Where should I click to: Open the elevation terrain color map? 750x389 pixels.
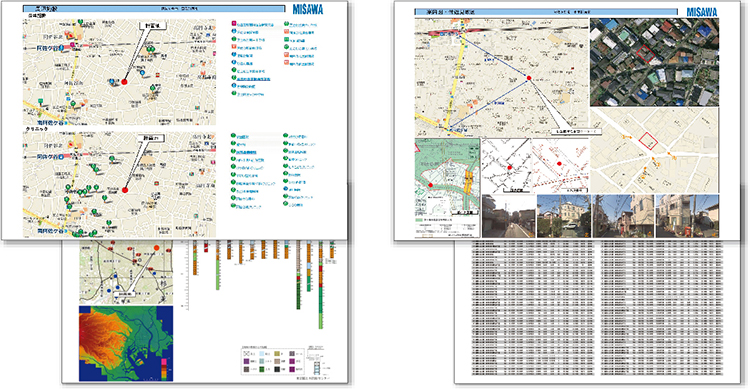point(126,344)
